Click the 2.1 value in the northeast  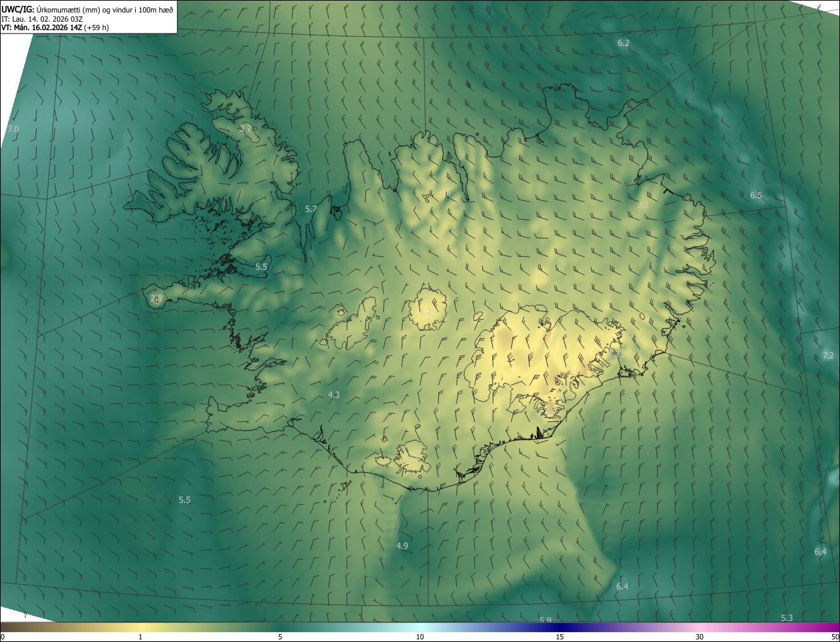click(x=643, y=205)
